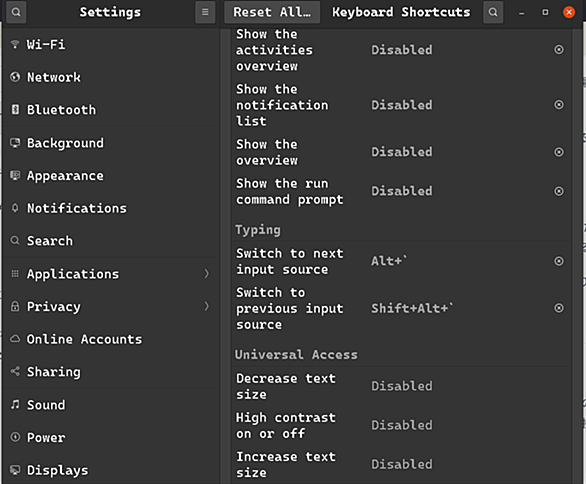Reset the Show the overview shortcut
586x484 pixels.
[559, 152]
